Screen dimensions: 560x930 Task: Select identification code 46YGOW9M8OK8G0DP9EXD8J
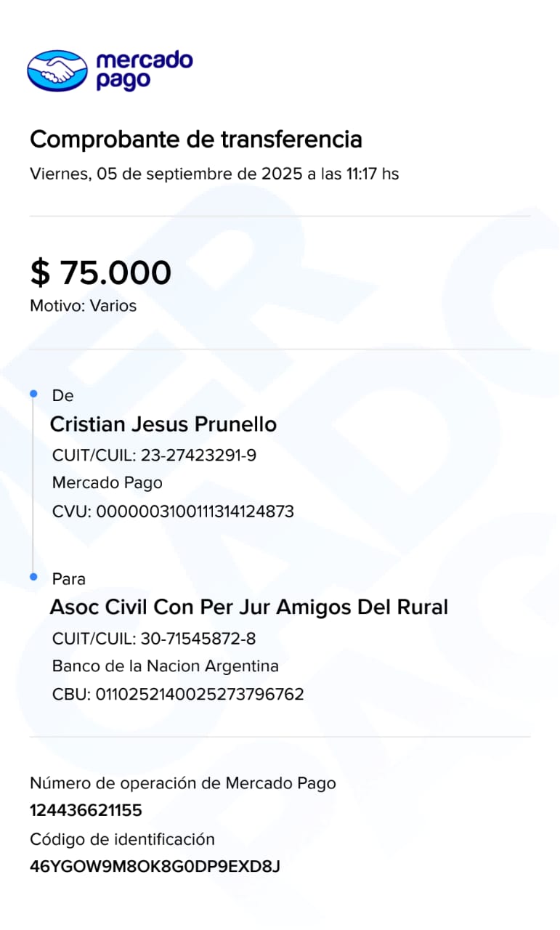point(155,867)
